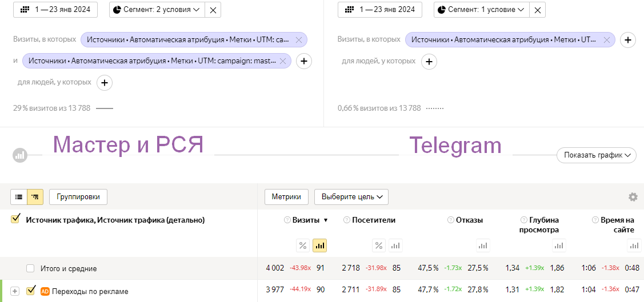This screenshot has width=644, height=302.
Task: Add people condition in left segment
Action: tap(105, 82)
